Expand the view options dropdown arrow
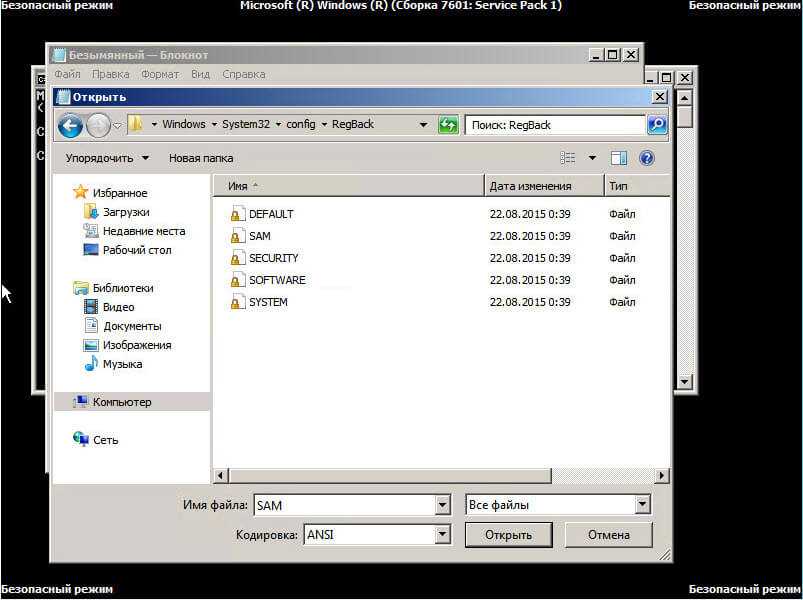Image resolution: width=803 pixels, height=600 pixels. 592,158
